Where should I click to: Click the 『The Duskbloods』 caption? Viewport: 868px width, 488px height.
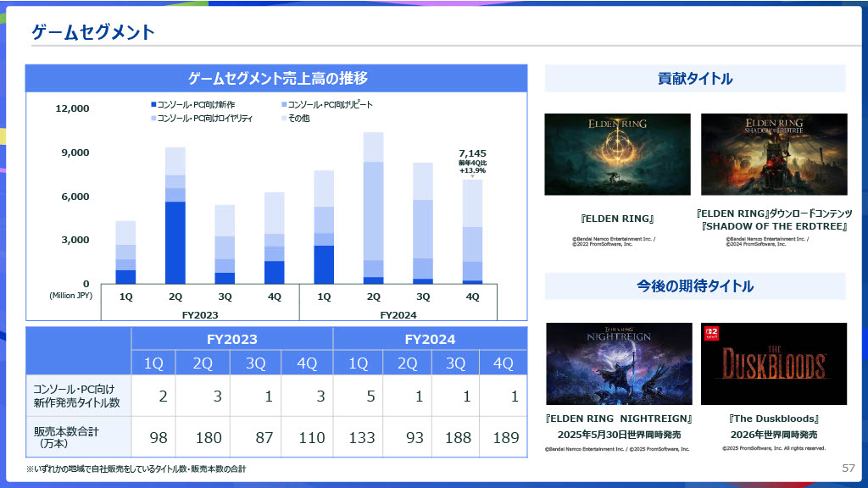774,419
